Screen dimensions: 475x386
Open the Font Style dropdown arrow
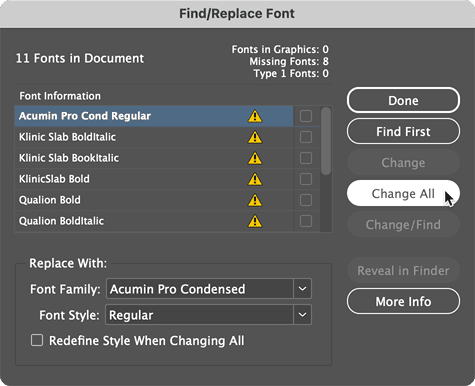click(302, 315)
